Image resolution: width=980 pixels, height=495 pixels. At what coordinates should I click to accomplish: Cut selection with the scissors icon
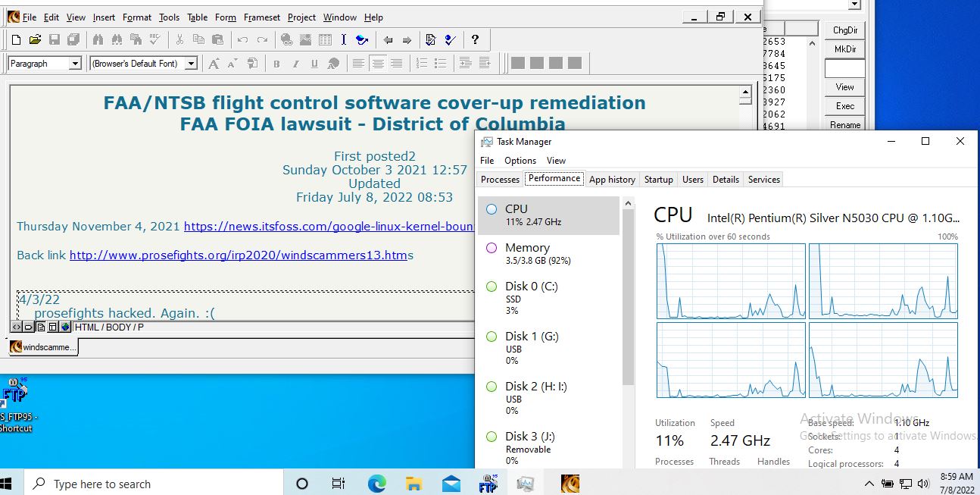coord(179,40)
